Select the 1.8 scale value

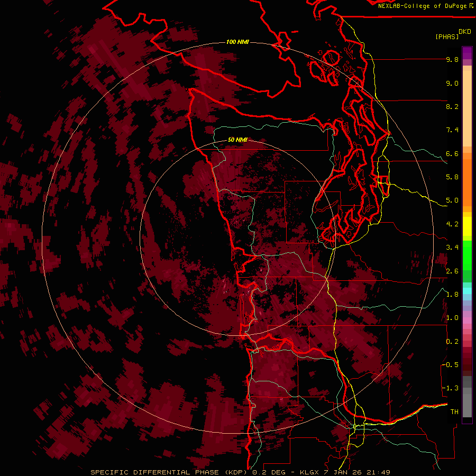click(x=452, y=295)
